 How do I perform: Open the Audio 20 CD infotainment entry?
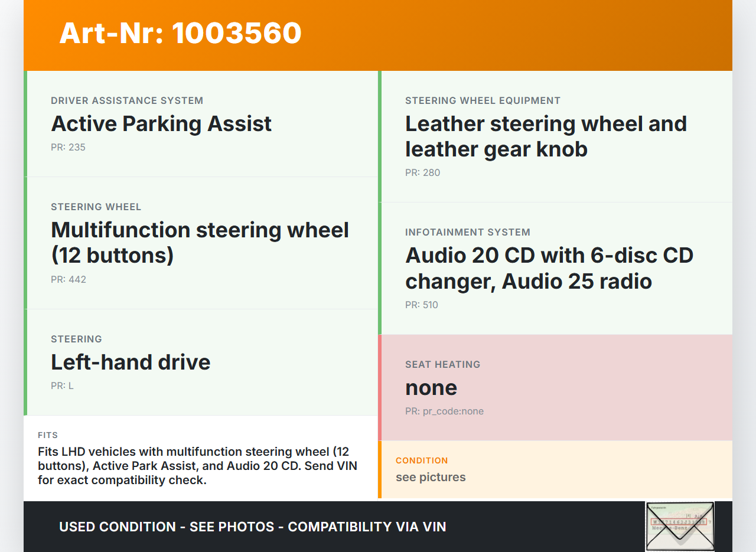[x=549, y=268]
